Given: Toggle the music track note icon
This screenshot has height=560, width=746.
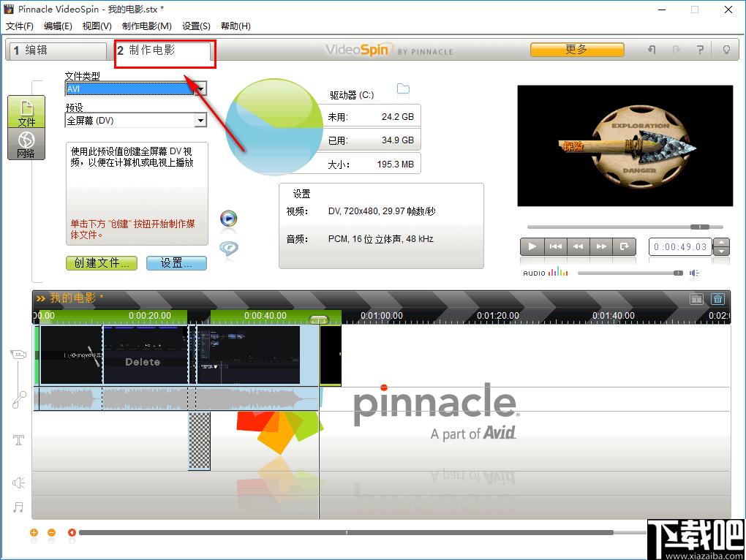Looking at the screenshot, I should (18, 507).
